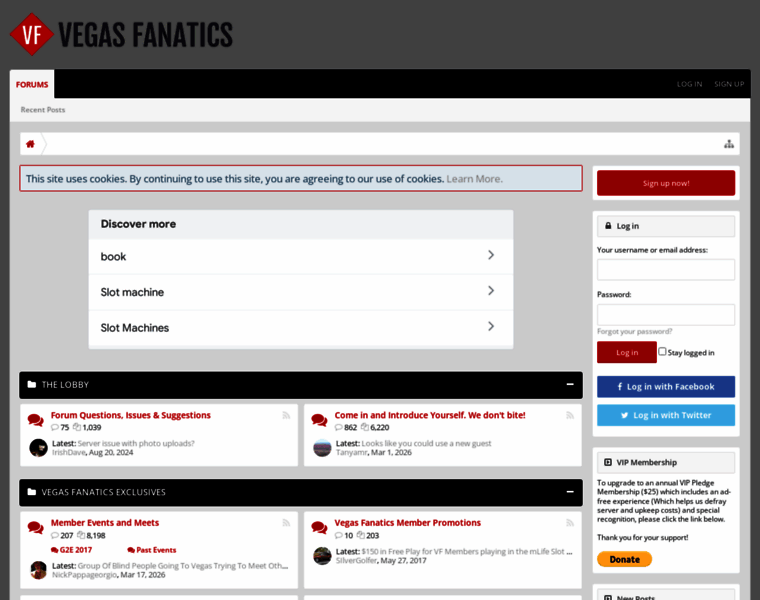Click RSS feed icon for Member Events and Meets

click(286, 523)
